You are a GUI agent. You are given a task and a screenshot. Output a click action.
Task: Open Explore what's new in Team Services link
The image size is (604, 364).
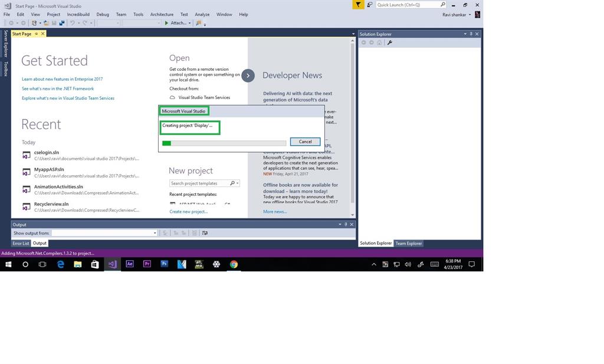[68, 98]
